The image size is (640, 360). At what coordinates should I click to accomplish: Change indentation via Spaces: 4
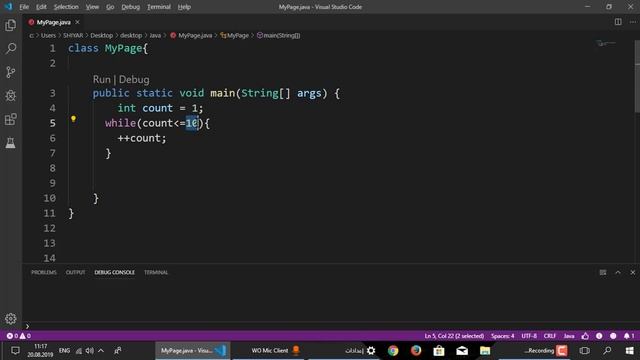pos(502,336)
